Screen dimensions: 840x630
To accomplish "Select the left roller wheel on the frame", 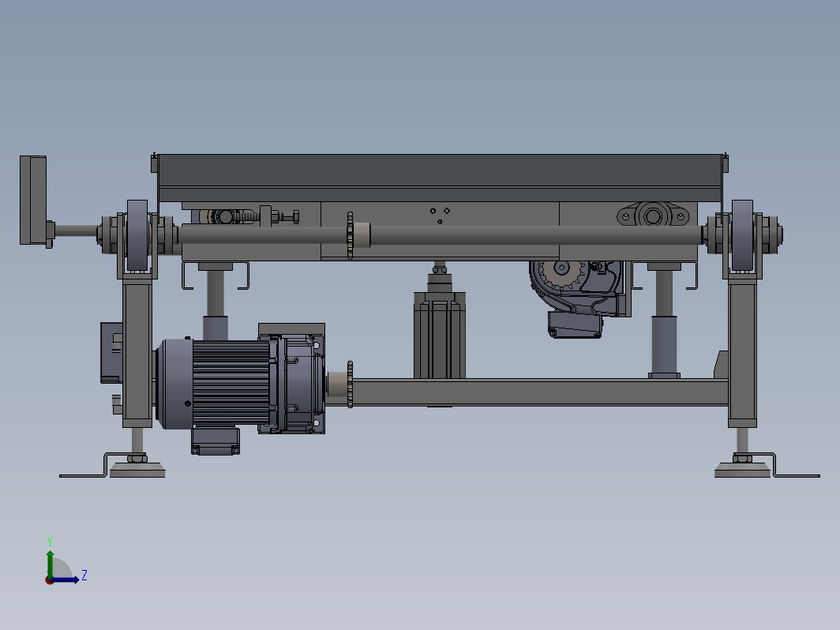I will coord(137,235).
